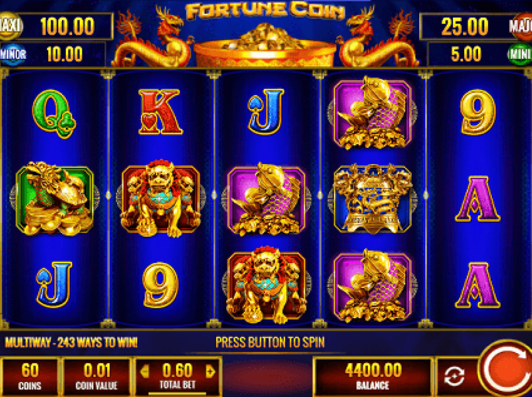
Task: Click the blue J at bottom of reel one
Action: pos(54,284)
